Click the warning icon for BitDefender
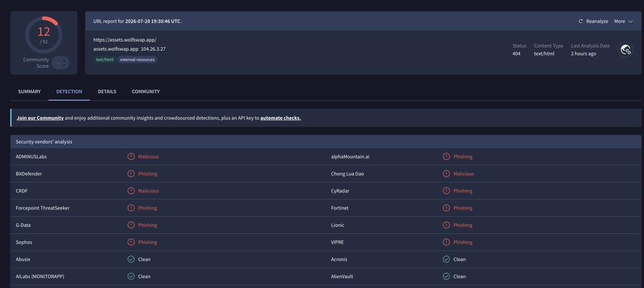The width and height of the screenshot is (644, 288). [x=131, y=174]
